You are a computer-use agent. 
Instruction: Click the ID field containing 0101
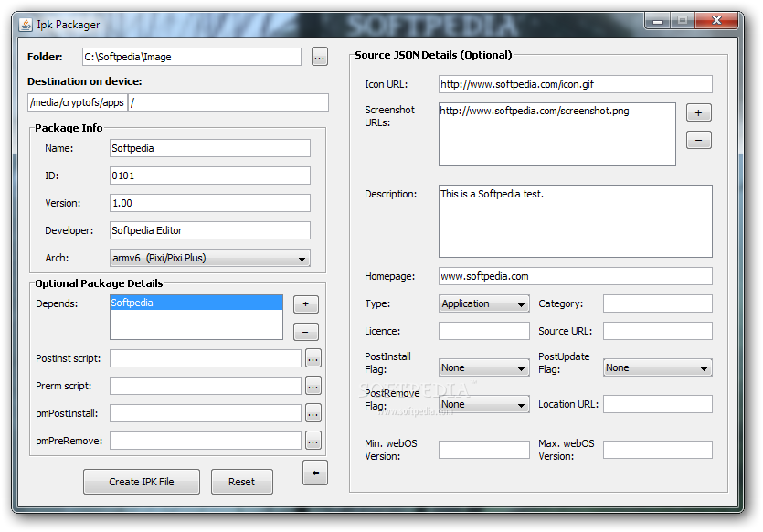coord(210,176)
